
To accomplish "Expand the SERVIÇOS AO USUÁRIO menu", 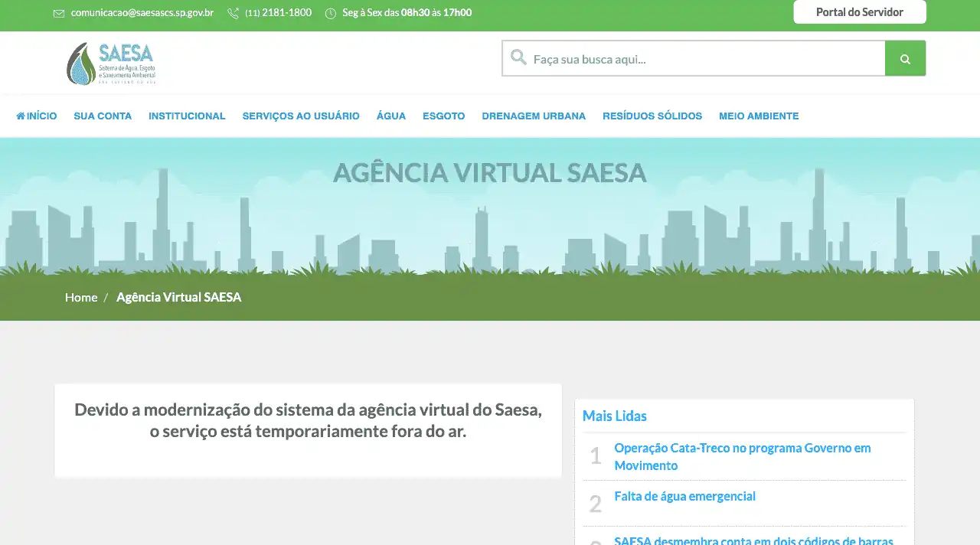I will (x=301, y=116).
